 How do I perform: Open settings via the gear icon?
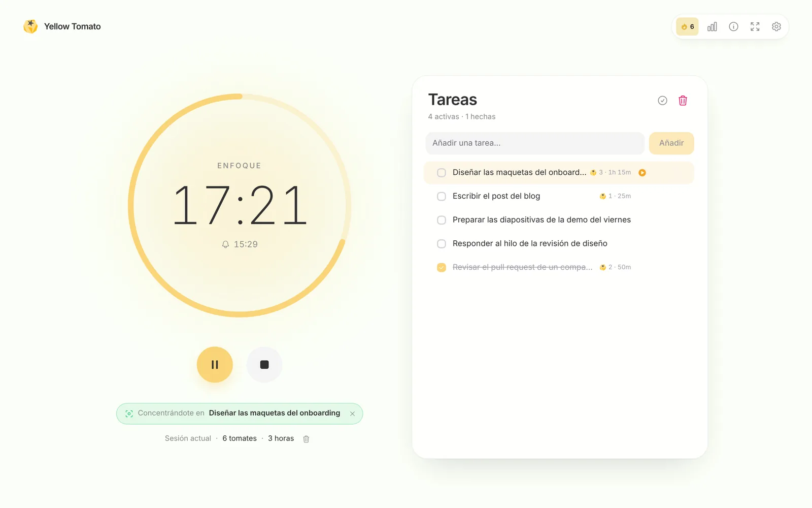pyautogui.click(x=776, y=26)
